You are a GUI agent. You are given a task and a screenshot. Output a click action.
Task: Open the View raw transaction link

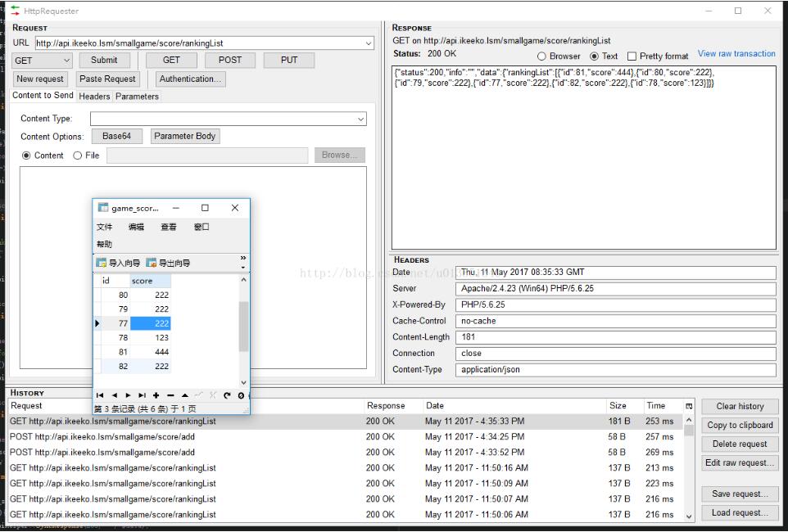pos(736,54)
